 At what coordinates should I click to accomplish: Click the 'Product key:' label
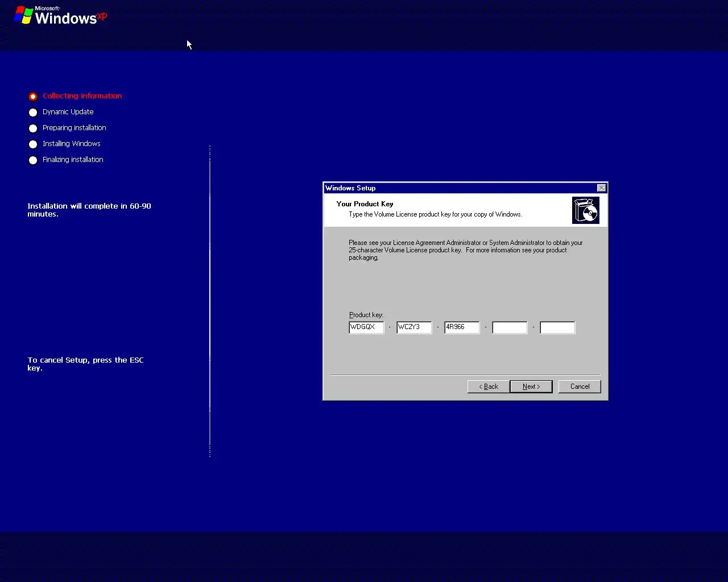[x=366, y=315]
